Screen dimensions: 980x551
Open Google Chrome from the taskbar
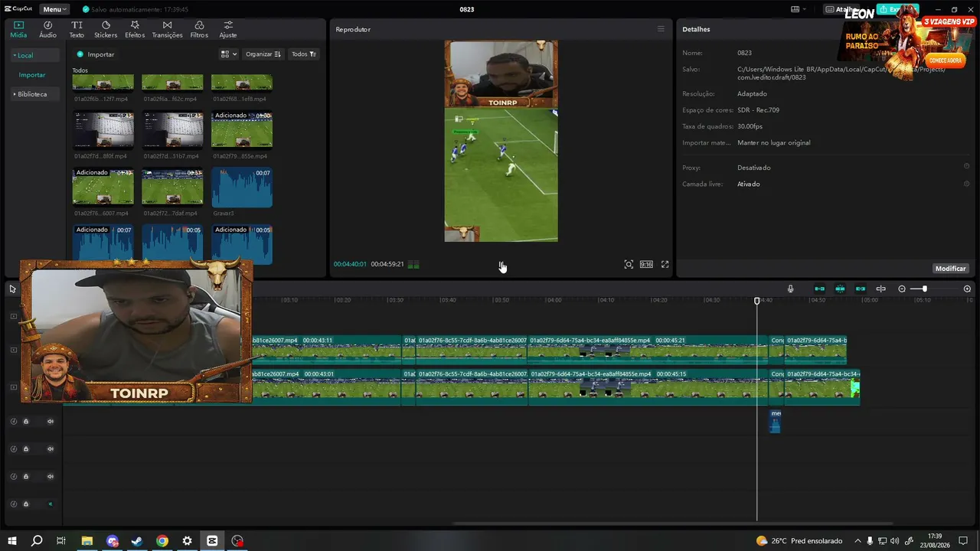[162, 541]
